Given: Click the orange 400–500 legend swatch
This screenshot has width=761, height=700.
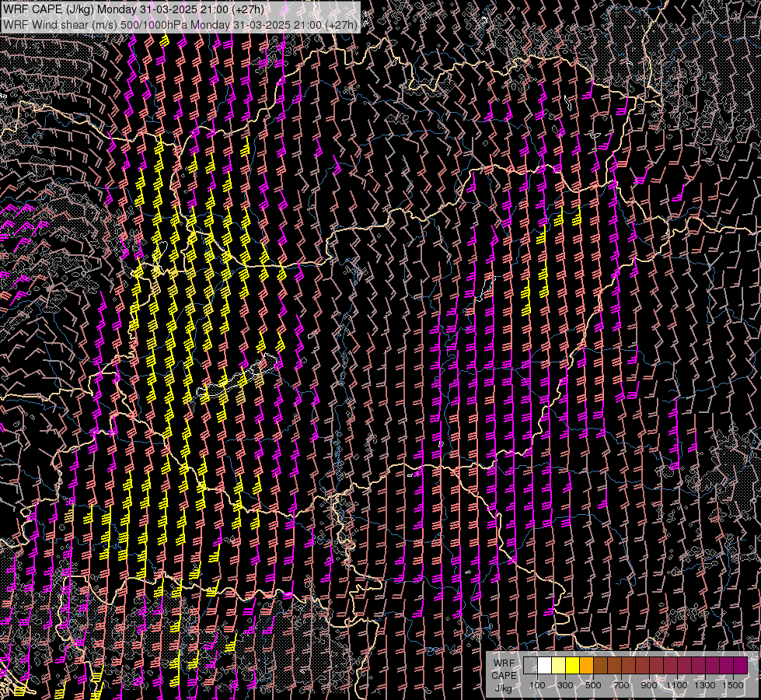Looking at the screenshot, I should 586,665.
